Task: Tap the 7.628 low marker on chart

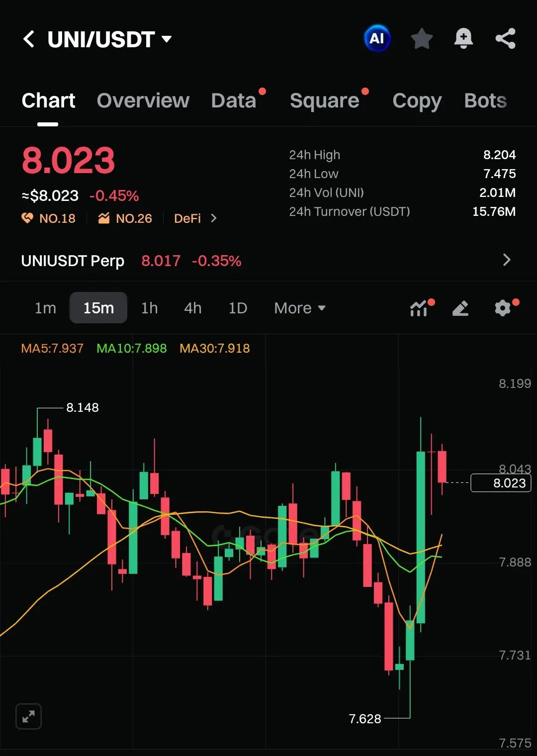Action: [365, 719]
